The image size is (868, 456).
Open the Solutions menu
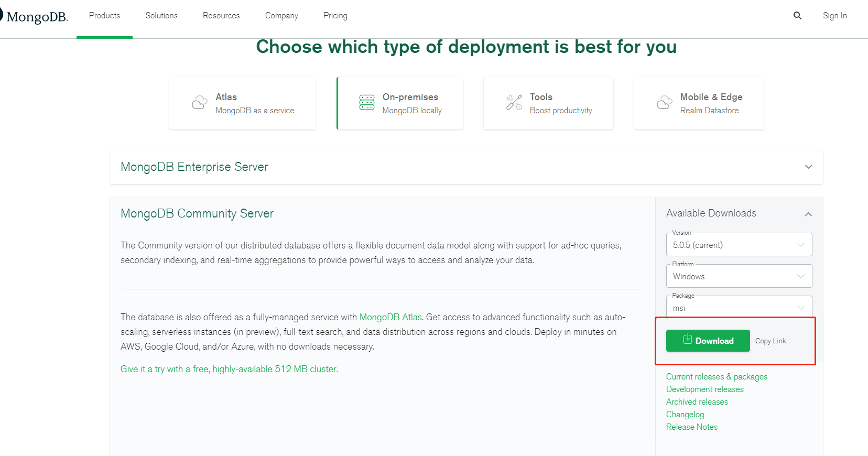point(161,16)
